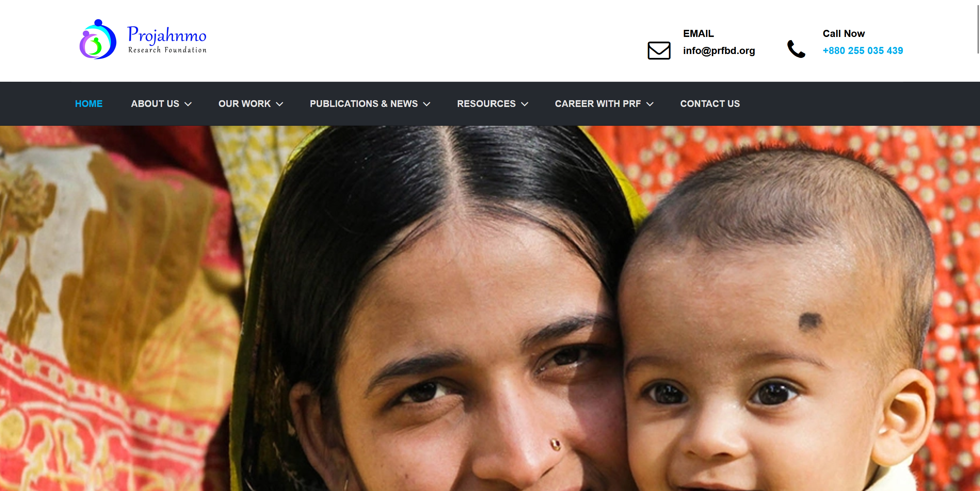Open the Contact Us menu item
The height and width of the screenshot is (491, 980).
(710, 104)
